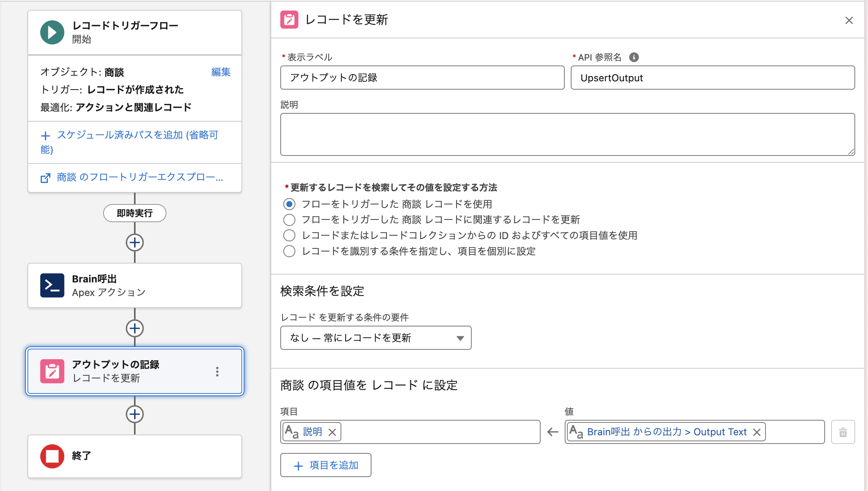Remove the 説明 field pill

(332, 432)
